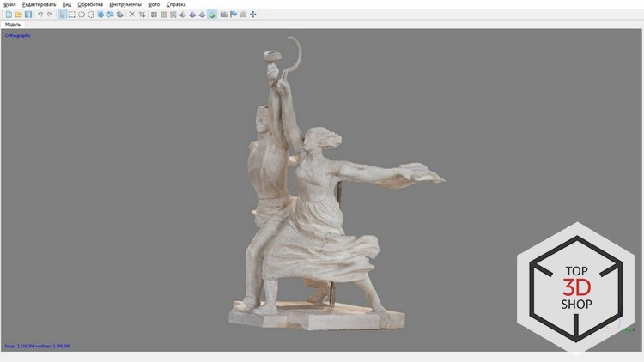Screen dimensions: 644x362
Task: Toggle Show cameras icon
Action: click(x=224, y=15)
